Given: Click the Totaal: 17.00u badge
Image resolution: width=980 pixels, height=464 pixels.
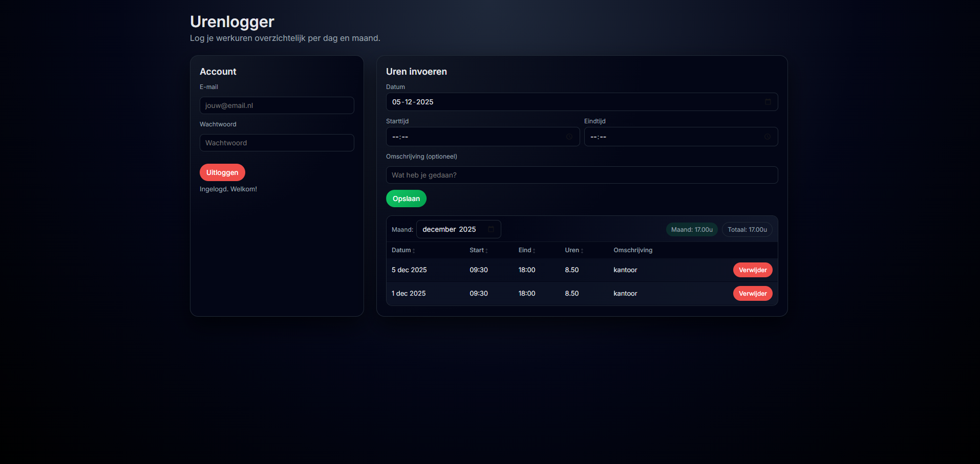Looking at the screenshot, I should point(747,230).
